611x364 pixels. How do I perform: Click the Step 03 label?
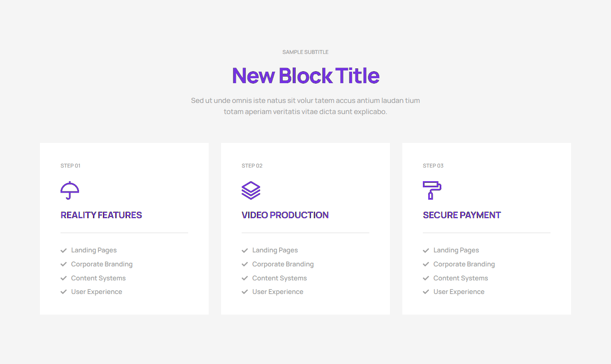coord(433,166)
